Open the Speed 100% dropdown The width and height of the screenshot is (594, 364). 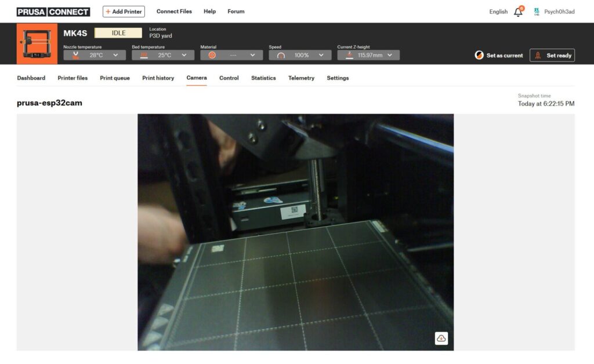point(321,55)
